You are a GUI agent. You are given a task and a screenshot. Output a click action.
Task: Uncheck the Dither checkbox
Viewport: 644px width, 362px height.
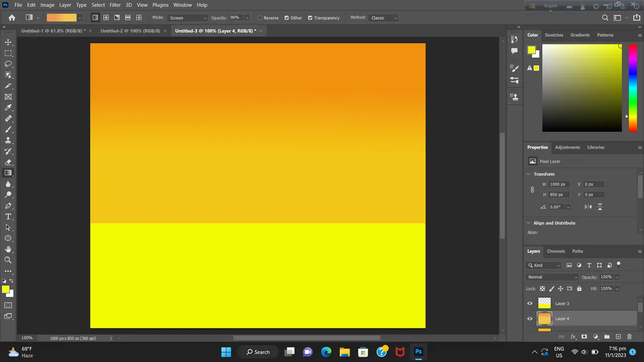pos(287,18)
